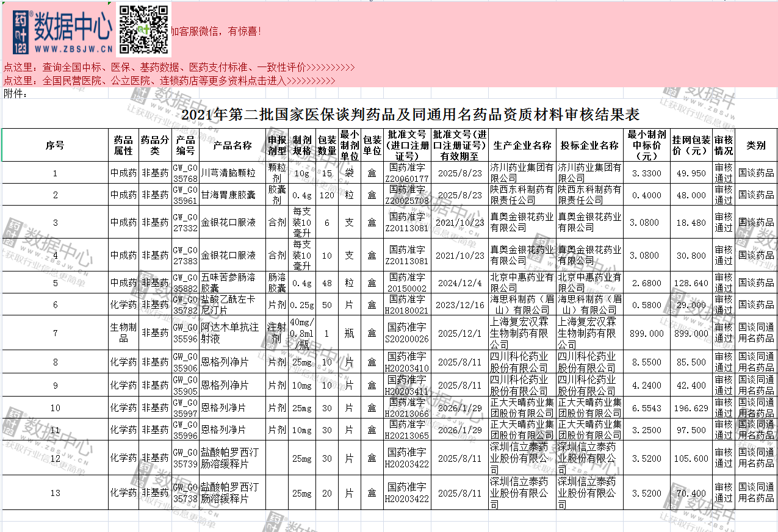Click the listed package price 196.629

691,408
